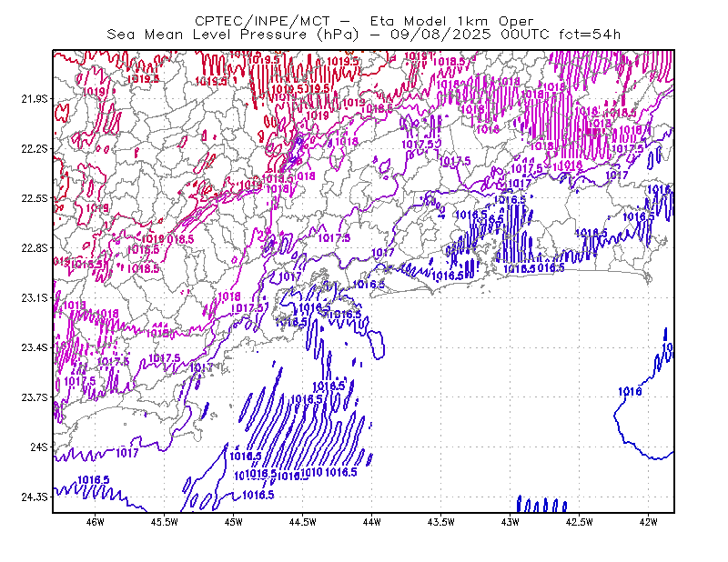The height and width of the screenshot is (562, 728).
Task: Select the 44.5W longitude axis label
Action: click(303, 522)
